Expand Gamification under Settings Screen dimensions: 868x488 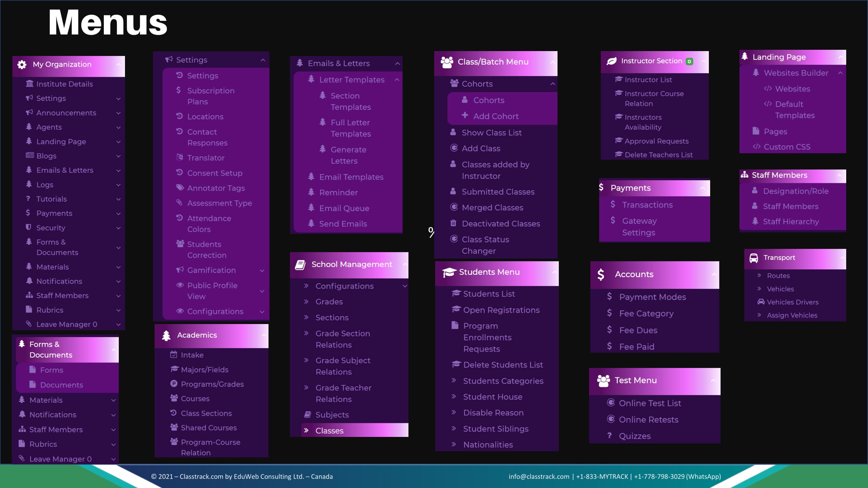pyautogui.click(x=262, y=271)
